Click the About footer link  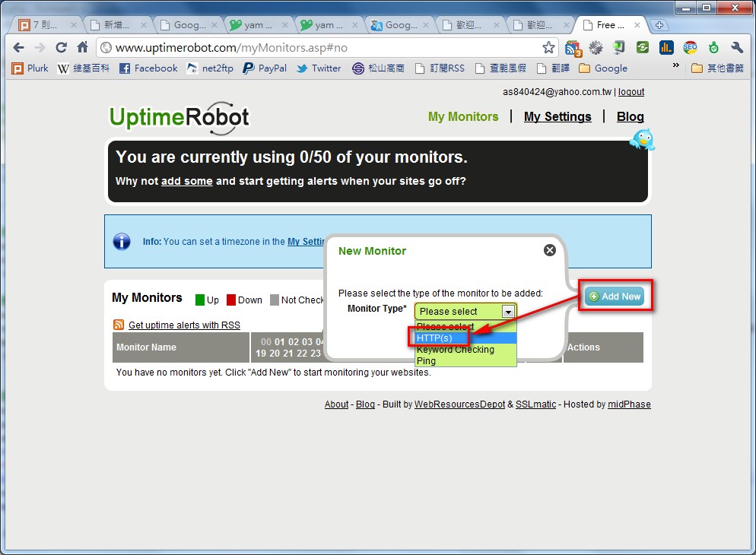336,404
